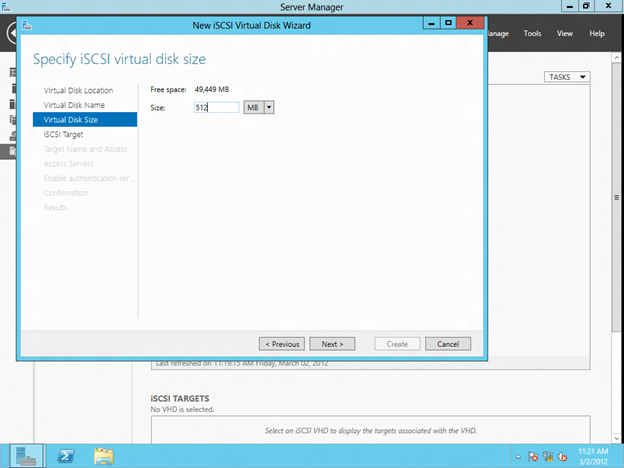
Task: Go to the Virtual Disk Name step
Action: (74, 105)
